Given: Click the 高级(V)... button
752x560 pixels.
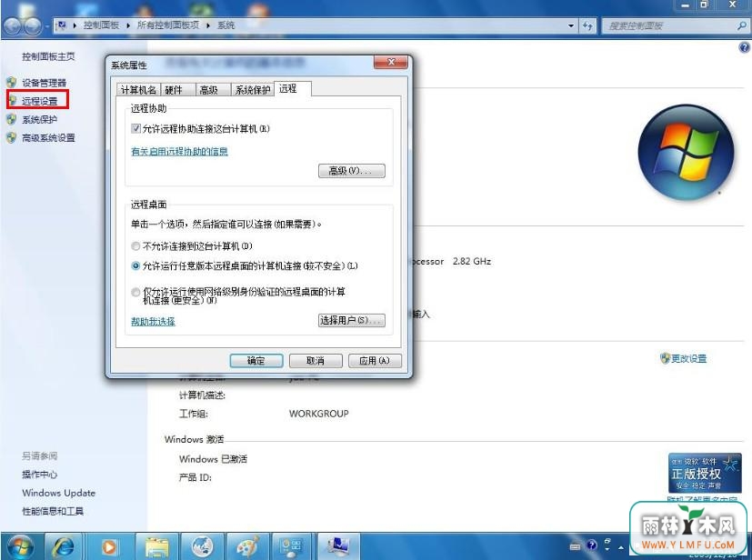Looking at the screenshot, I should 352,171.
